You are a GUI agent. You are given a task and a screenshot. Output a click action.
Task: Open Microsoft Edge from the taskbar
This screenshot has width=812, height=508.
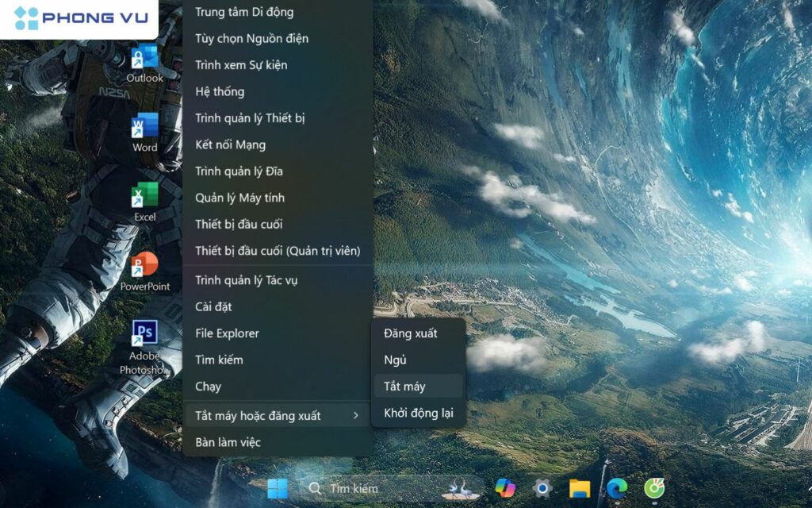click(x=617, y=488)
